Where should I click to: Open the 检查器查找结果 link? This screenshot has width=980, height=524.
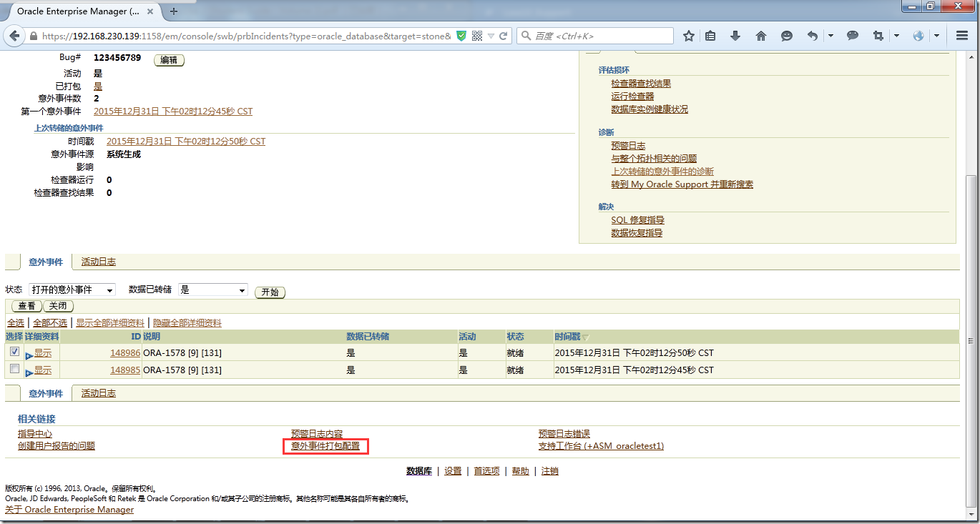click(x=641, y=84)
